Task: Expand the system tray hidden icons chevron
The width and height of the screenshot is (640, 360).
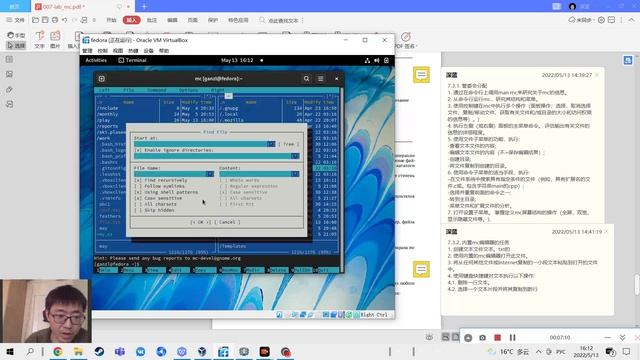Action: [539, 351]
